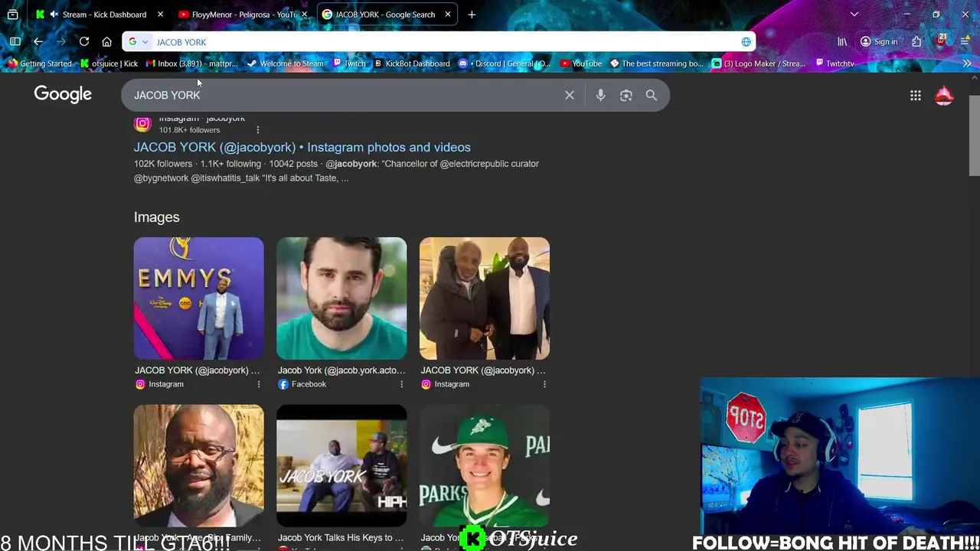This screenshot has width=980, height=551.
Task: Click Sign in on browser toolbar
Action: [x=879, y=42]
